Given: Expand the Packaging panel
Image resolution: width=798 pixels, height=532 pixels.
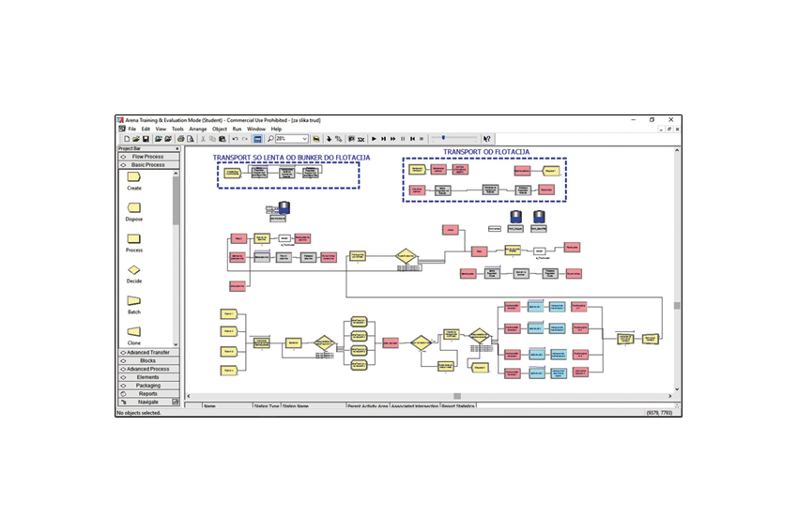Looking at the screenshot, I should [148, 386].
